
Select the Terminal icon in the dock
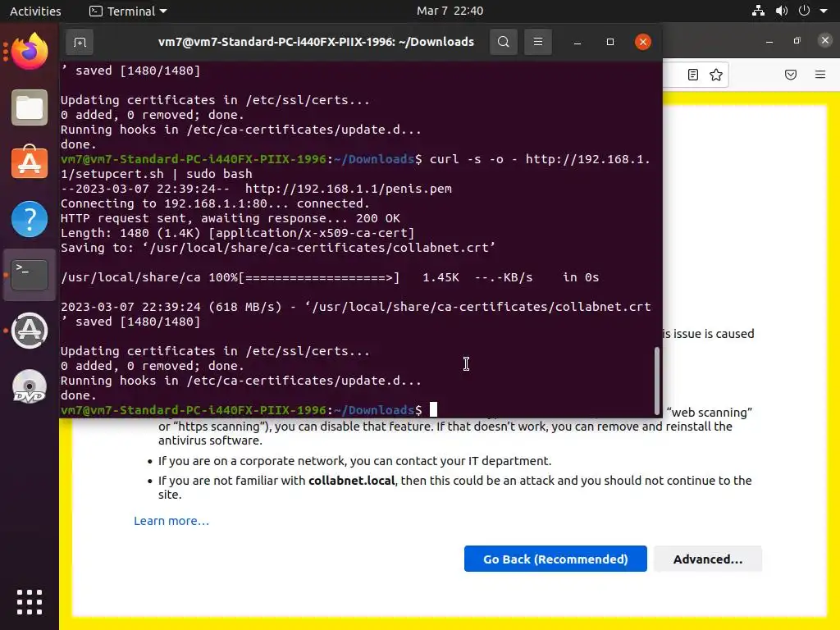(x=30, y=274)
